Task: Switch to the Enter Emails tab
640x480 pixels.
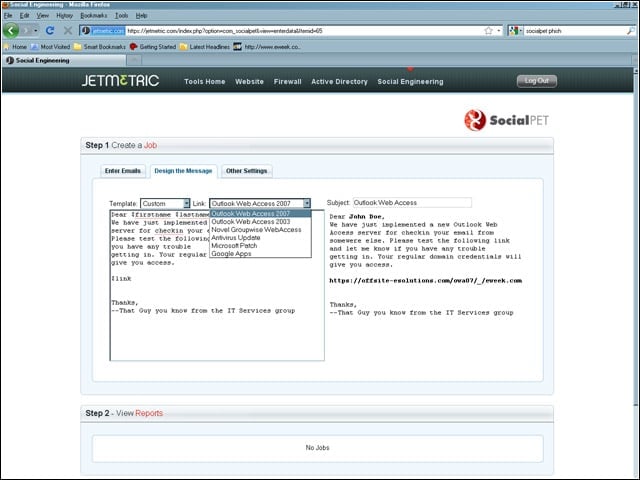Action: (122, 171)
